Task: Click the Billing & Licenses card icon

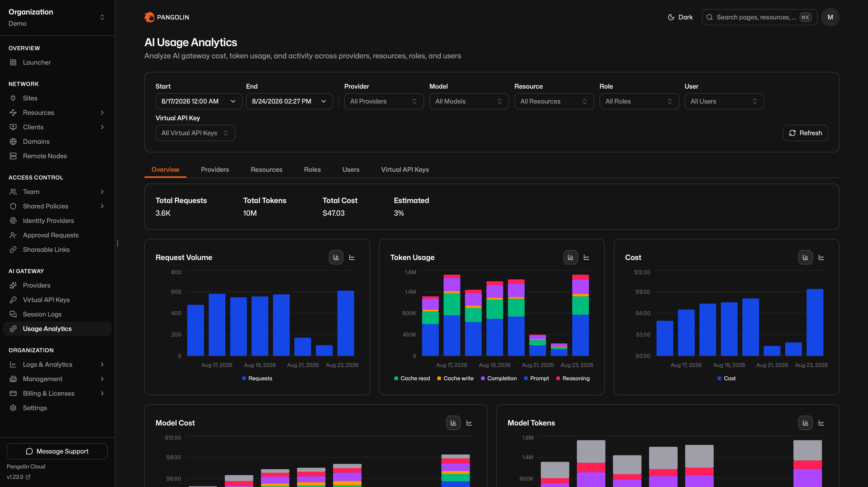Action: pyautogui.click(x=13, y=393)
